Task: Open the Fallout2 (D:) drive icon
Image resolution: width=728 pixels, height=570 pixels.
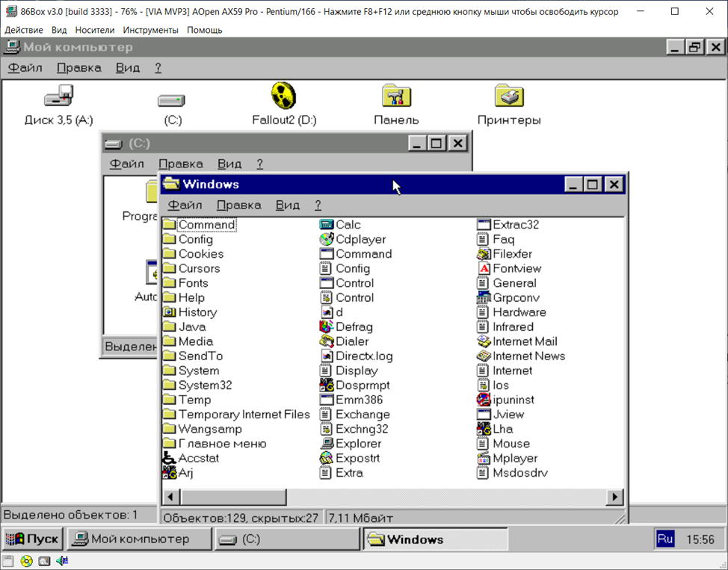Action: [x=284, y=97]
